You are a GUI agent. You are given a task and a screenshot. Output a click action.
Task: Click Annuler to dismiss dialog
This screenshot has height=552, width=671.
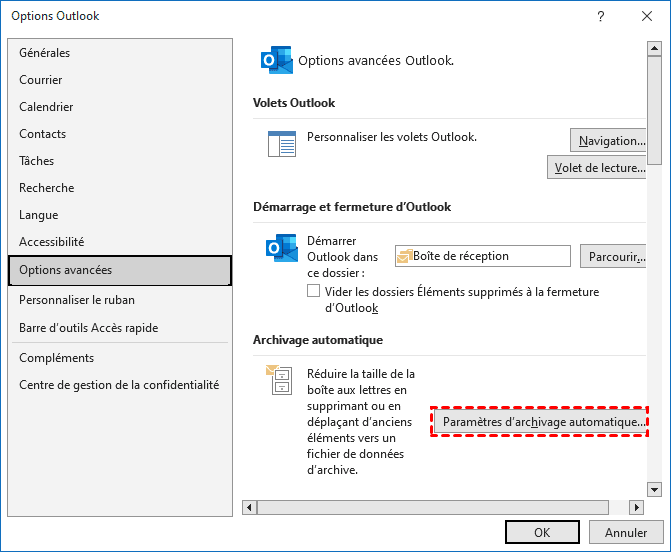coord(626,532)
